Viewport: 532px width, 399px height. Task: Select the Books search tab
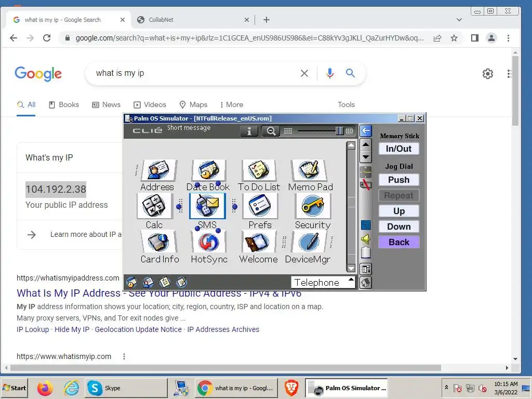(x=64, y=104)
